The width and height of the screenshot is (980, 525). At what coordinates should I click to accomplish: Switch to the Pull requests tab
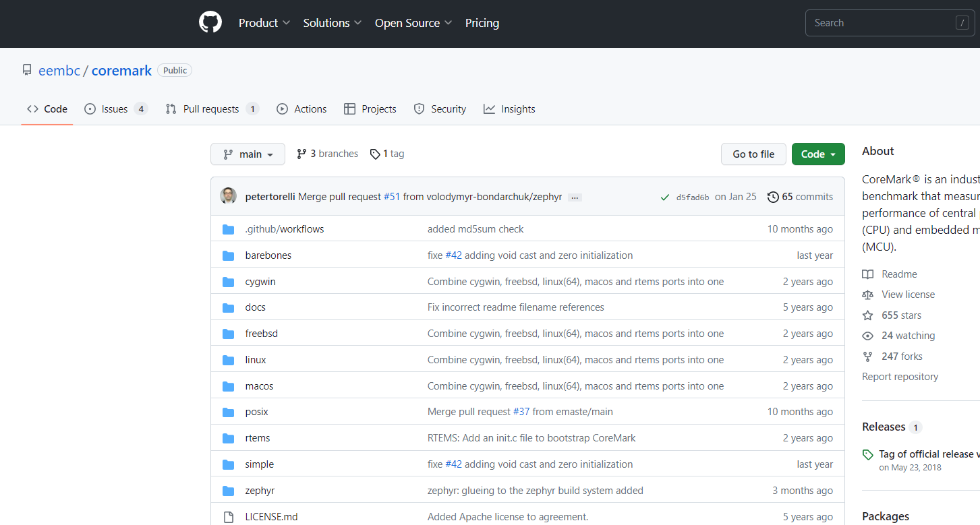(212, 109)
